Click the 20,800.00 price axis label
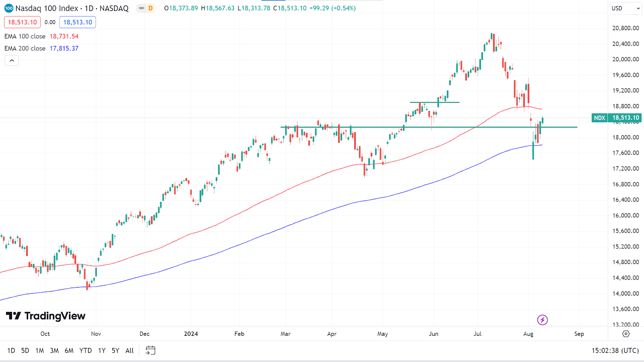 [x=625, y=28]
